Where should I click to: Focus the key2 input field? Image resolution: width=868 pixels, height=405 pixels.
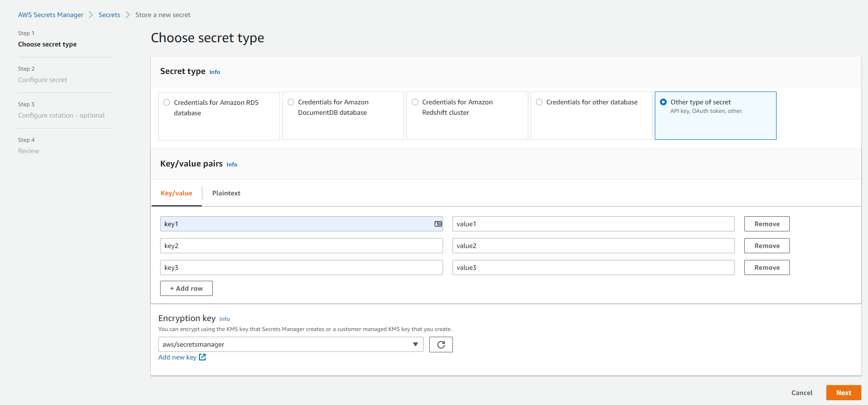coord(301,246)
